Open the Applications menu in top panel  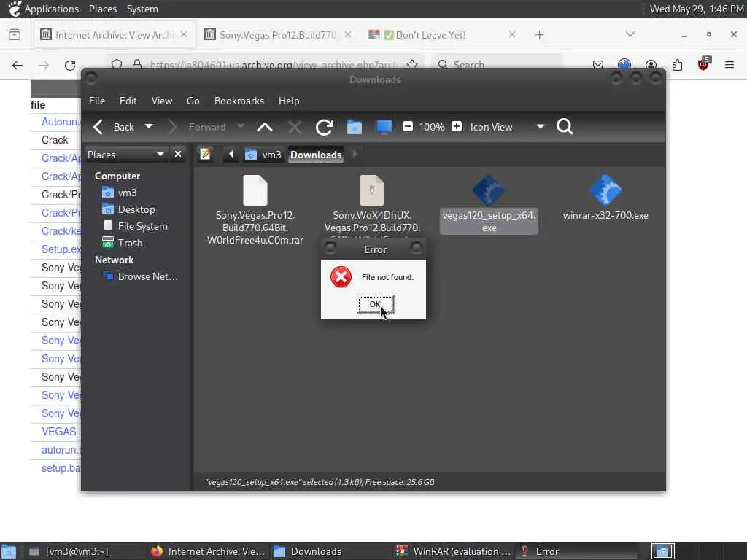point(44,9)
